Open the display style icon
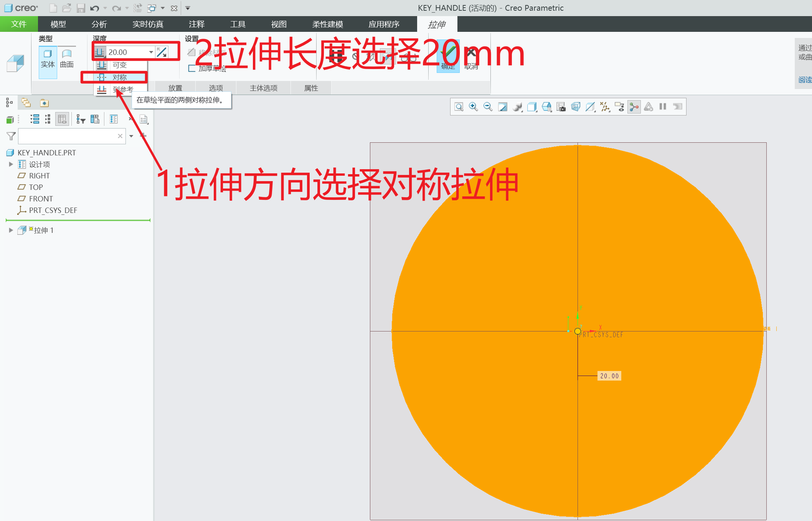Image resolution: width=812 pixels, height=521 pixels. 517,107
